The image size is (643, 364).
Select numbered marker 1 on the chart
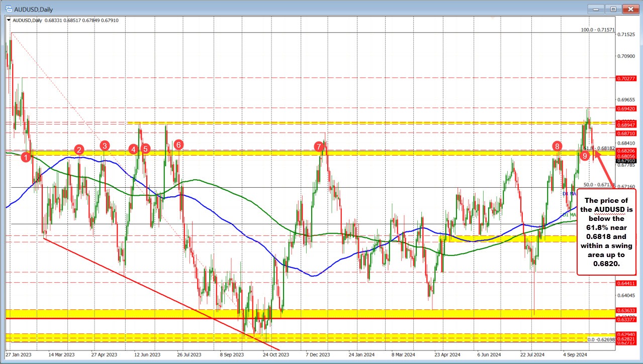pos(26,157)
